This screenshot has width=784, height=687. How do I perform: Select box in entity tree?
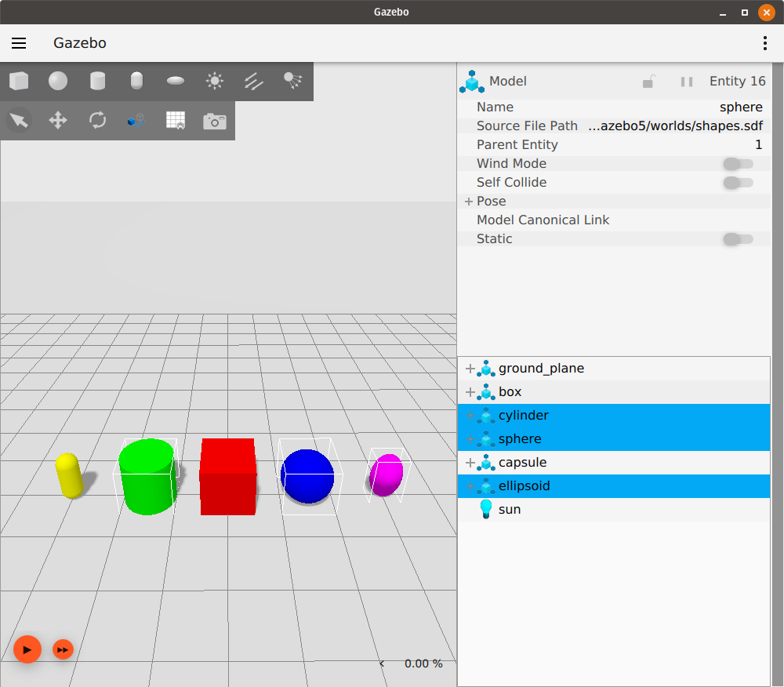pos(614,392)
